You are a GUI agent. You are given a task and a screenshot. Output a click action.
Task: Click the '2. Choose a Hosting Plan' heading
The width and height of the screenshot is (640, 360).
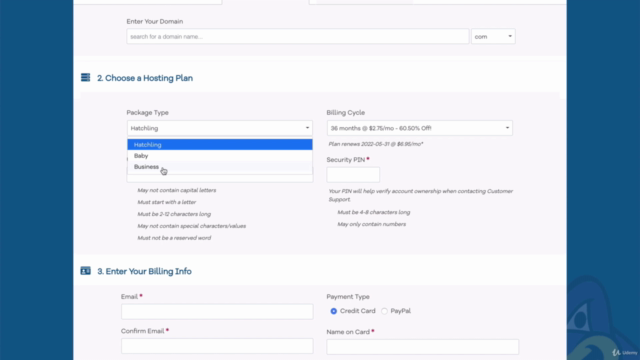pyautogui.click(x=145, y=78)
